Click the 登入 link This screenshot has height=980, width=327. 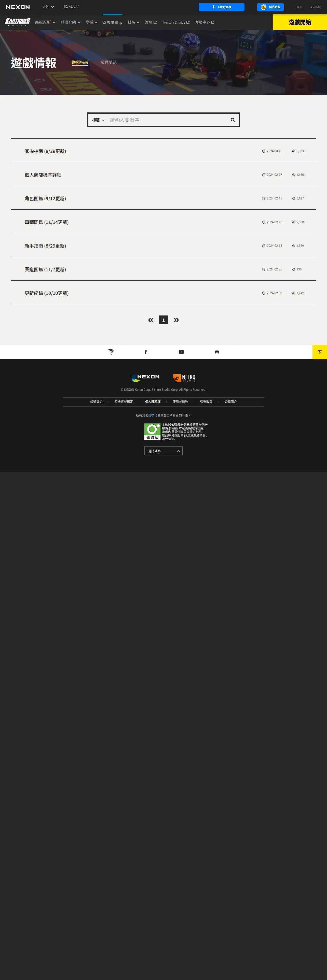[299, 7]
